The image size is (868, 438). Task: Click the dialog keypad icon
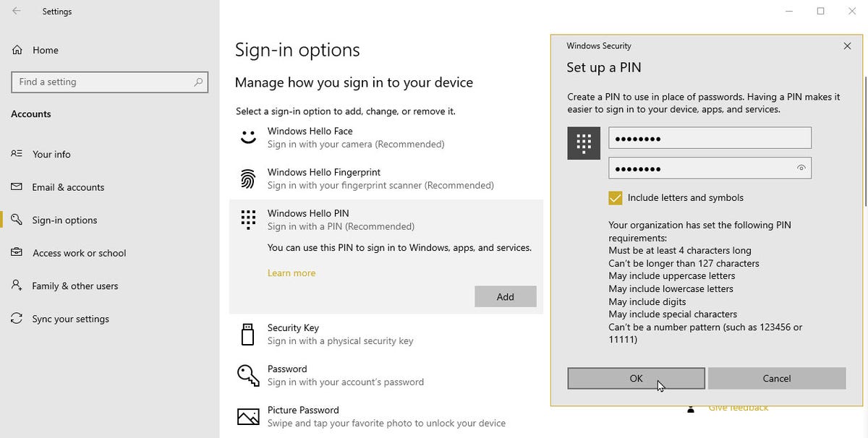[583, 142]
